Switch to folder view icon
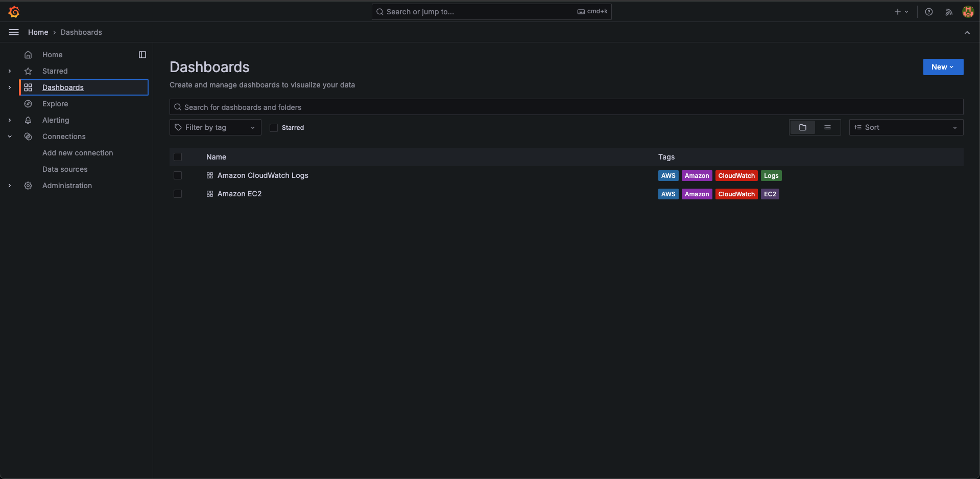 (802, 127)
